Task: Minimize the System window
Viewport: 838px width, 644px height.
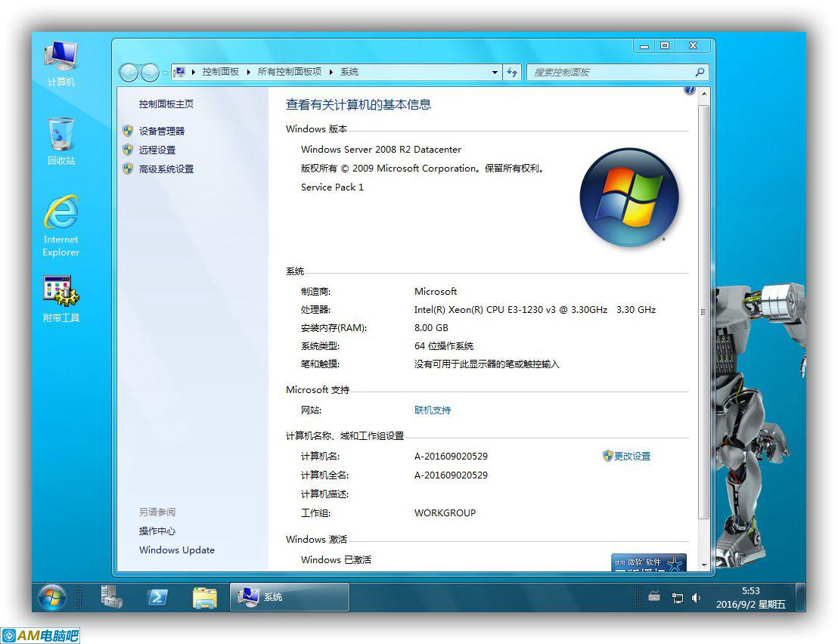Action: pos(644,46)
